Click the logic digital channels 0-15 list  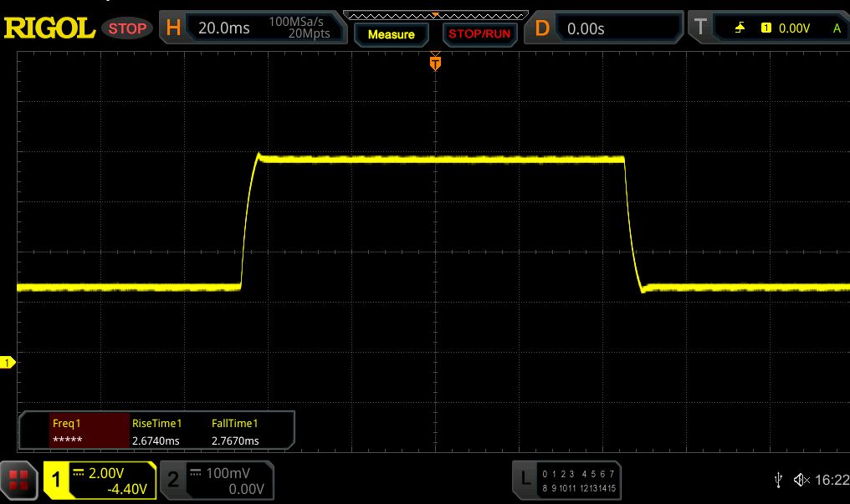[578, 481]
